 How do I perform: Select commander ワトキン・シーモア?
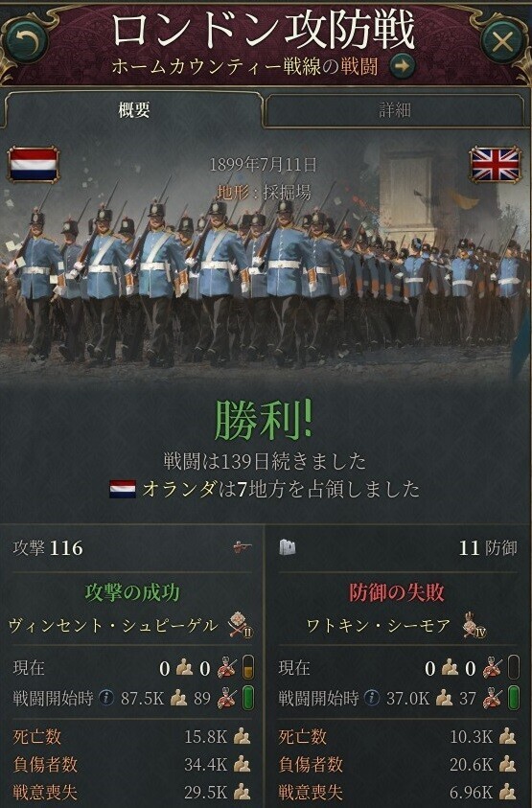[379, 626]
